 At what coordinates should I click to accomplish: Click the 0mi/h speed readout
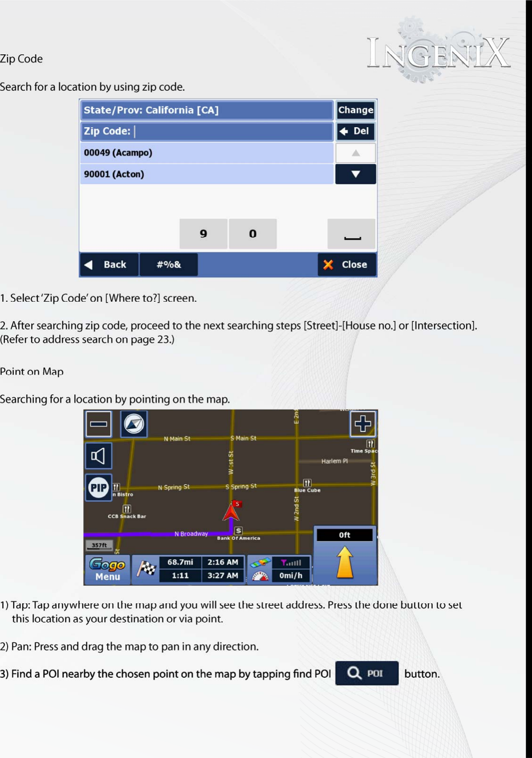[291, 575]
